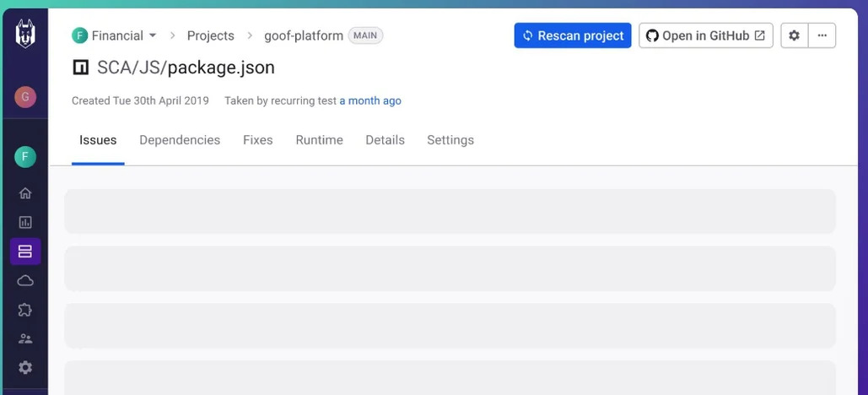
Task: Click the 'a month ago' link
Action: tap(370, 100)
